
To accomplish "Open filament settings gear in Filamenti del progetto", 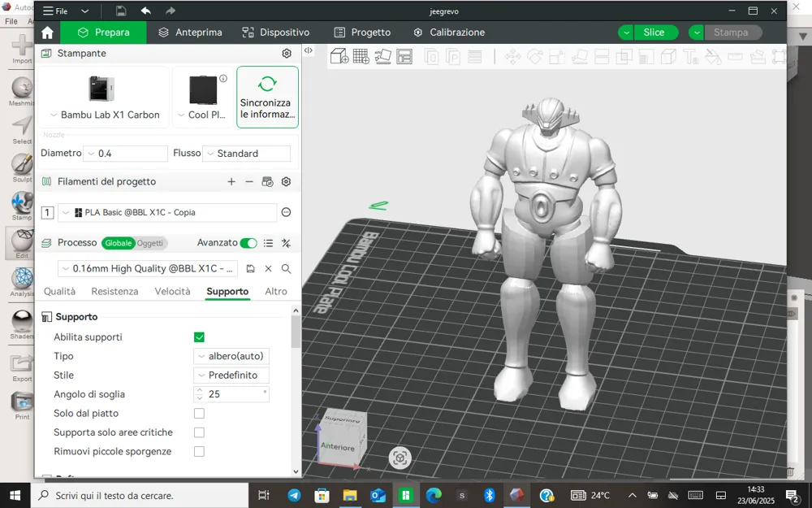I will click(286, 181).
